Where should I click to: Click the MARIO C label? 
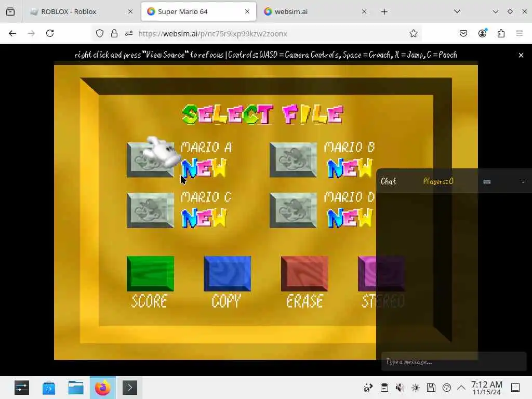pyautogui.click(x=206, y=197)
